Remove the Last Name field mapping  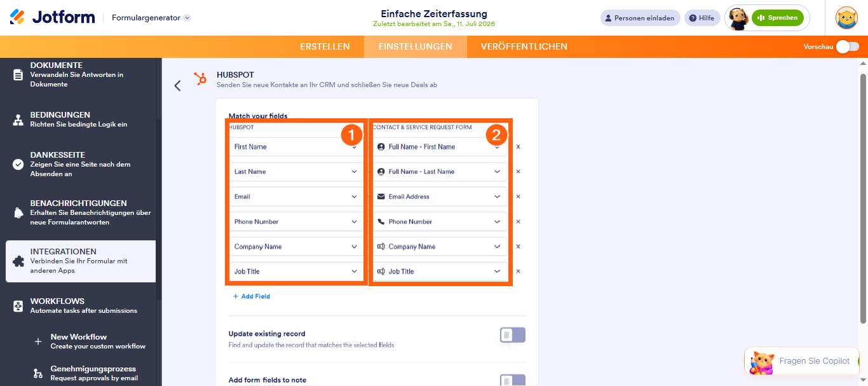coord(518,172)
